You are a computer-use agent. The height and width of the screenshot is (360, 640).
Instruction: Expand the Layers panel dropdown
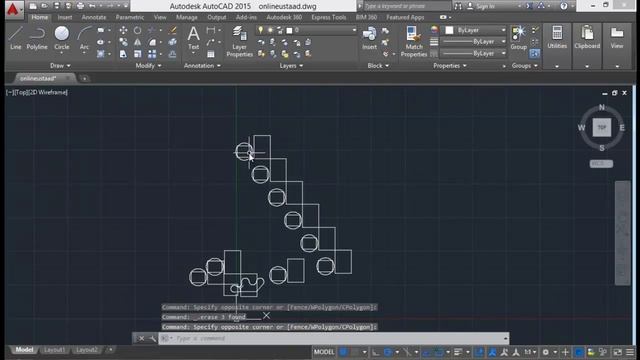click(x=291, y=66)
